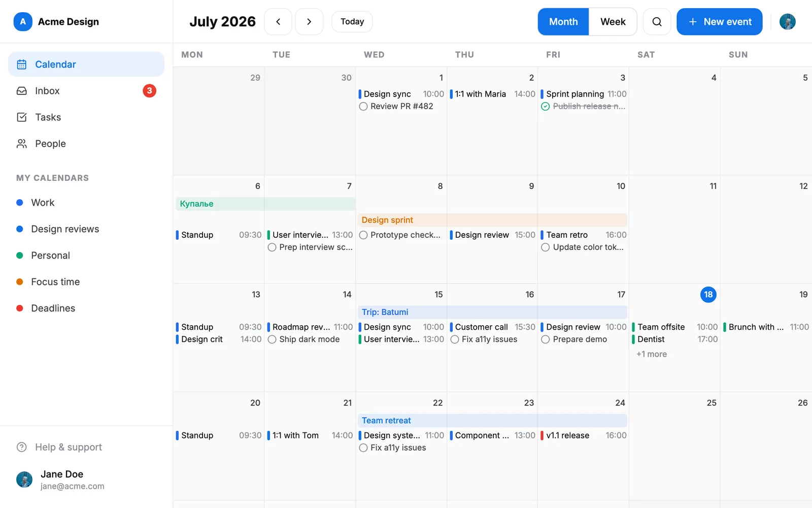This screenshot has height=508, width=812.
Task: Click the Acme Design logo icon
Action: (x=23, y=21)
